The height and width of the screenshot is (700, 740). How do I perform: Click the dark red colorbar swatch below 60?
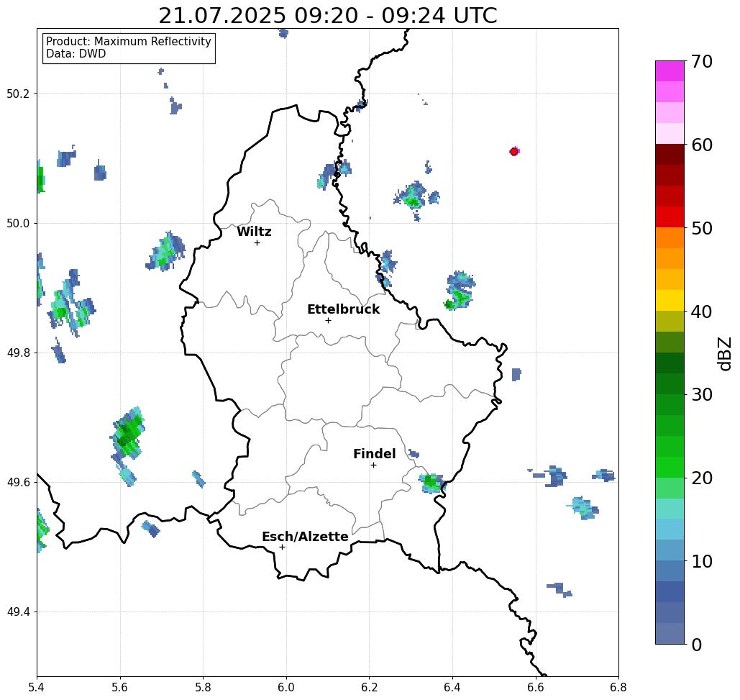[670, 155]
